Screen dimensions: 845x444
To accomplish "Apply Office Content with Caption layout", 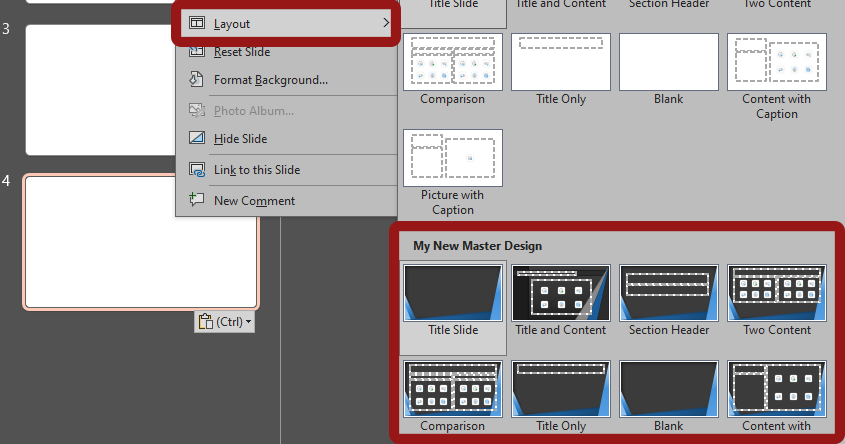I will coord(777,76).
